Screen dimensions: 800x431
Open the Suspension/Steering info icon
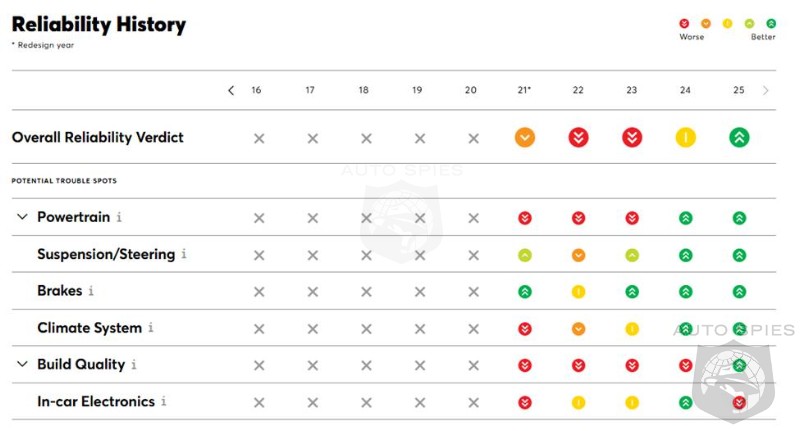184,254
